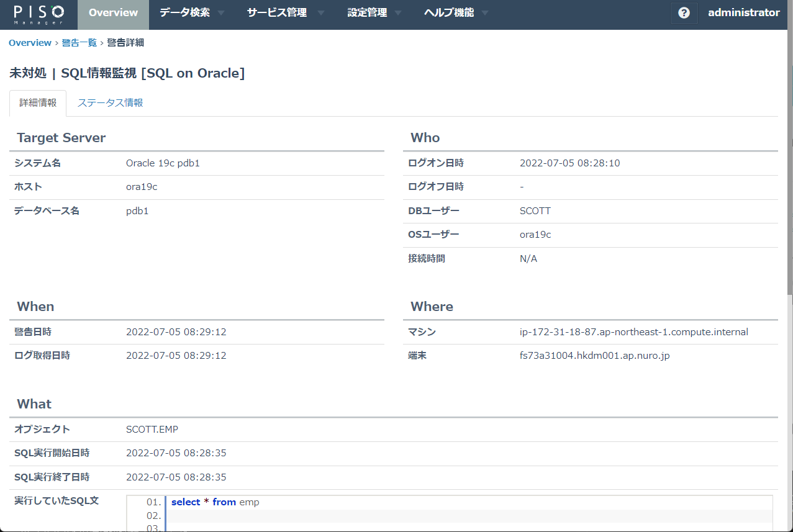This screenshot has width=793, height=532.
Task: Click the system name Oracle 19c pdb1
Action: 163,163
